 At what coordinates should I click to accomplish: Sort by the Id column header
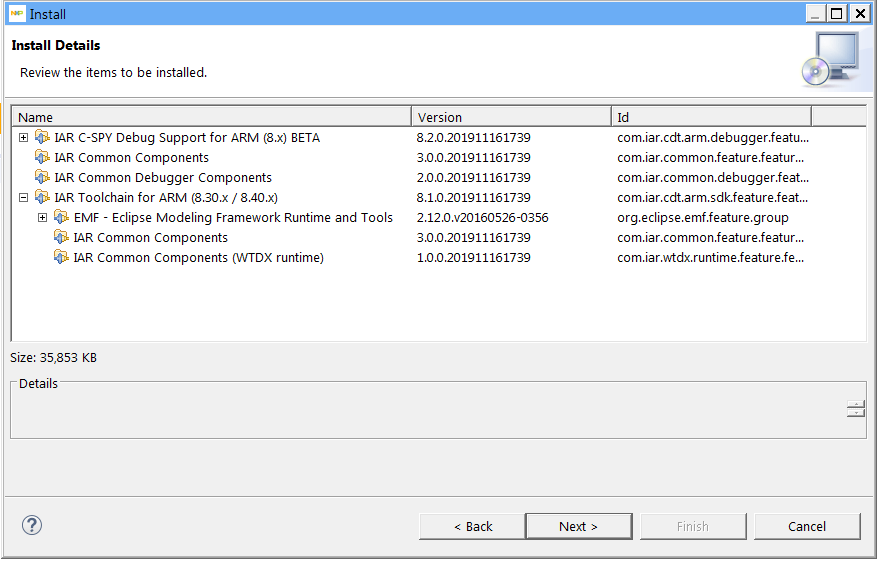(711, 117)
